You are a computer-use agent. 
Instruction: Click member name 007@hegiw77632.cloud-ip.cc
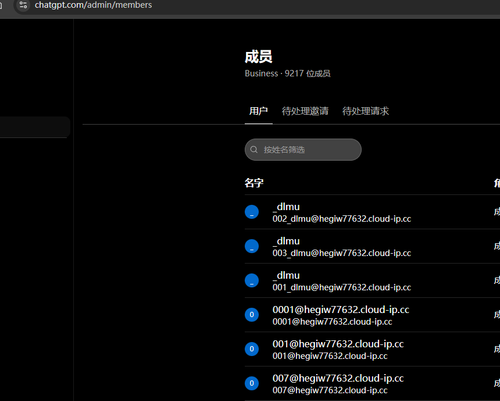pos(338,378)
